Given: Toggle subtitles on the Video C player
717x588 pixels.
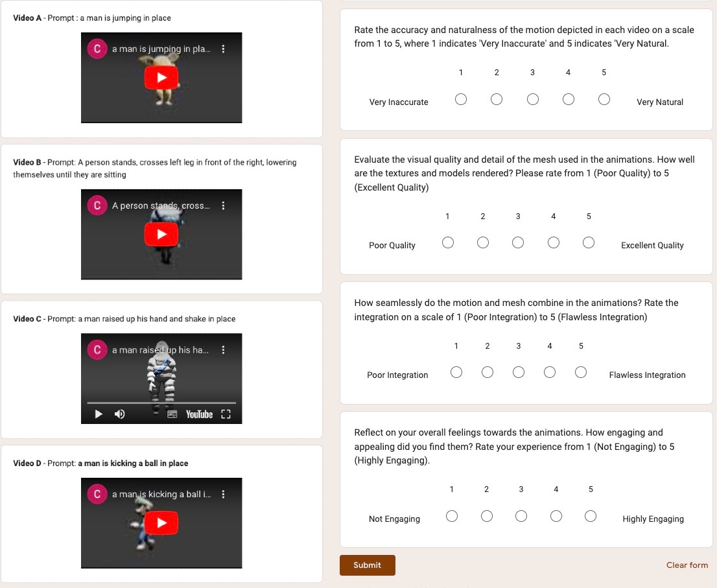Looking at the screenshot, I should tap(172, 414).
